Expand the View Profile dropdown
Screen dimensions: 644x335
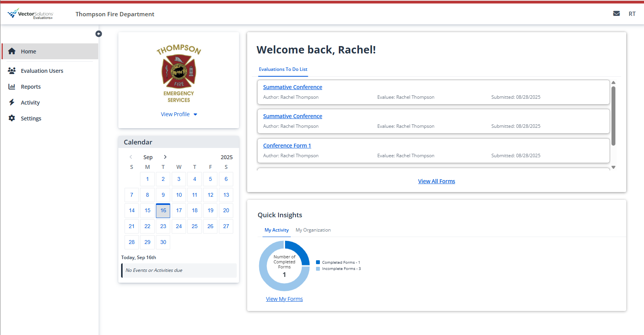point(179,114)
